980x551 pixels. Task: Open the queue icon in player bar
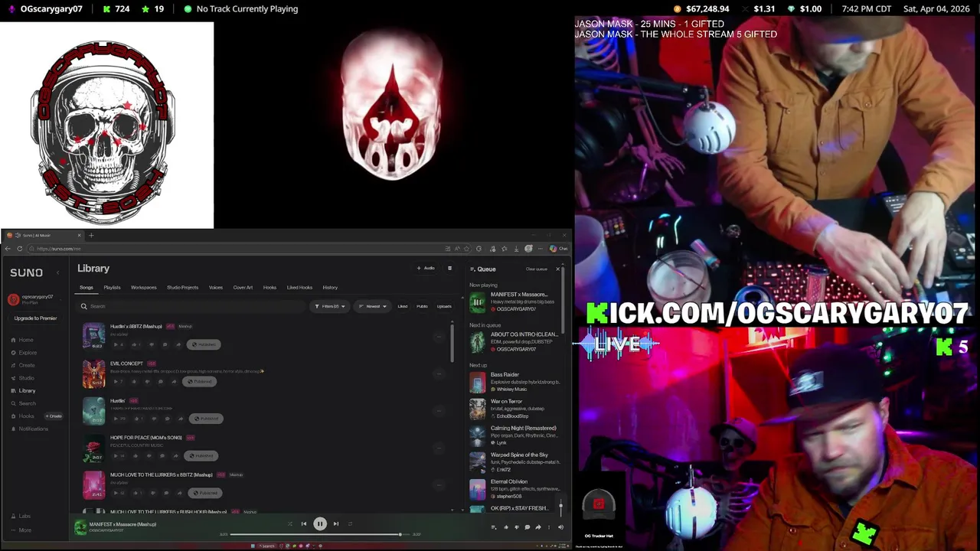click(494, 527)
